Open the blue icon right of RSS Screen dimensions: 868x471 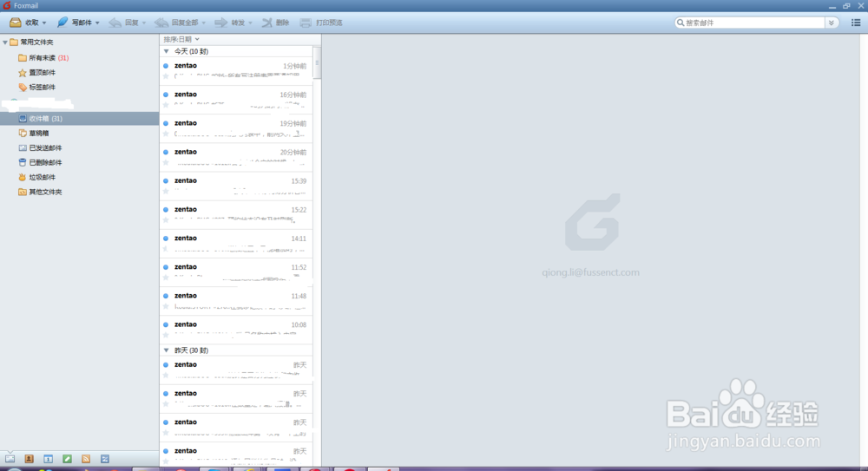pos(105,459)
